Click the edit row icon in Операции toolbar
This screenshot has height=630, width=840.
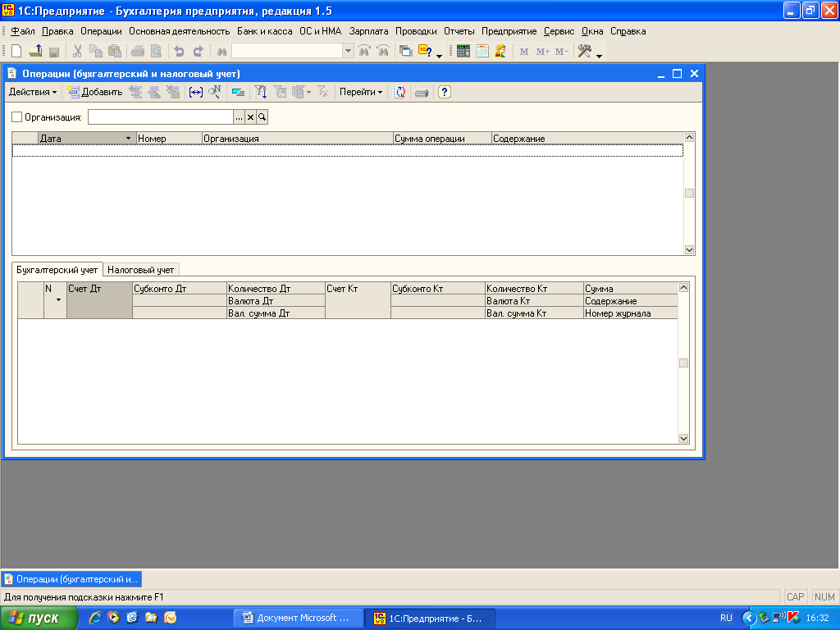click(154, 92)
